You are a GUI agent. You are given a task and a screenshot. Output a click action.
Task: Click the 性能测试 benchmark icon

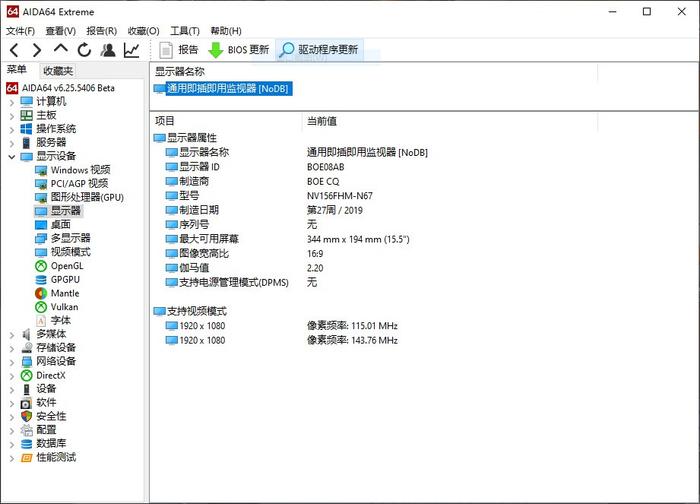[26, 458]
